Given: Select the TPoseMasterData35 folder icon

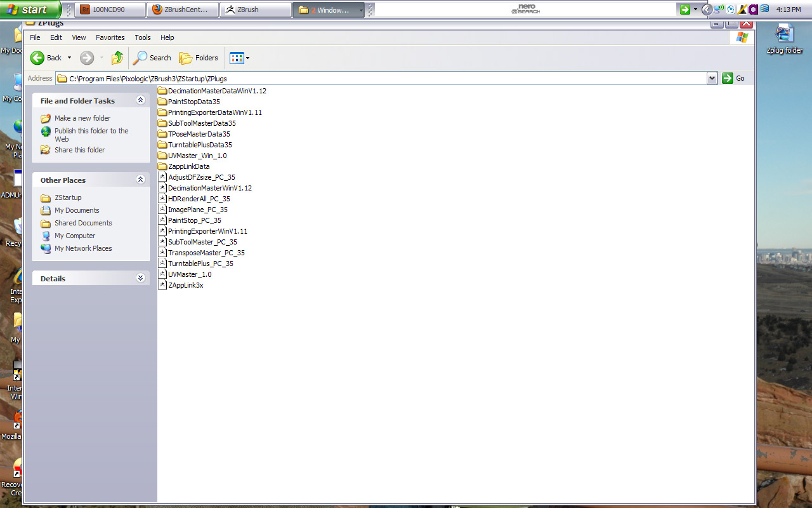Looking at the screenshot, I should [162, 134].
